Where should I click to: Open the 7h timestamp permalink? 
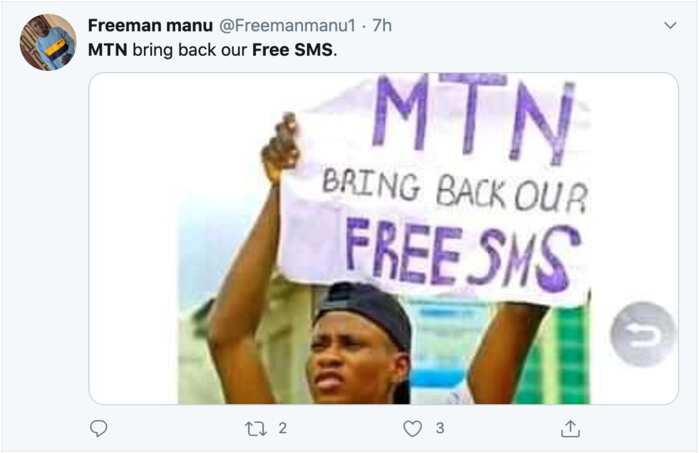point(382,25)
